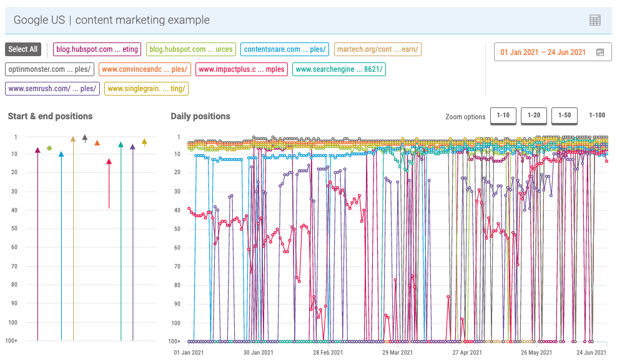Click the green diamond marker in start-end chart

coord(49,148)
